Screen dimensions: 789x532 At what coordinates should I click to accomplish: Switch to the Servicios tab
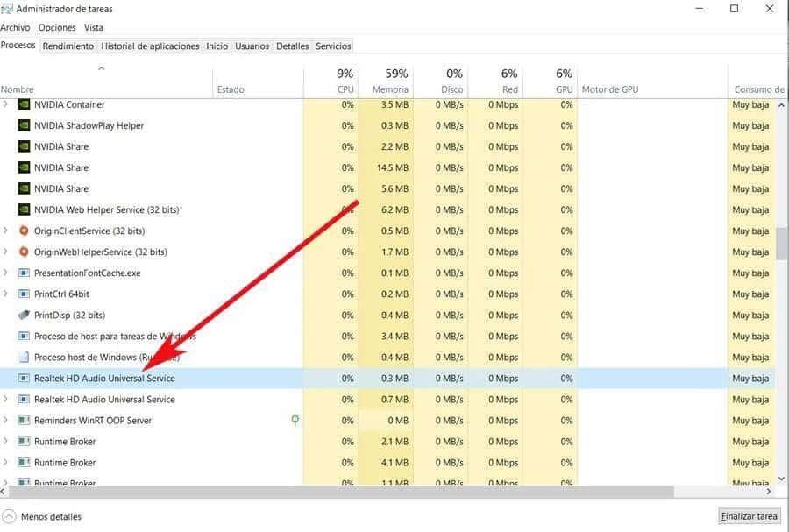pos(331,46)
